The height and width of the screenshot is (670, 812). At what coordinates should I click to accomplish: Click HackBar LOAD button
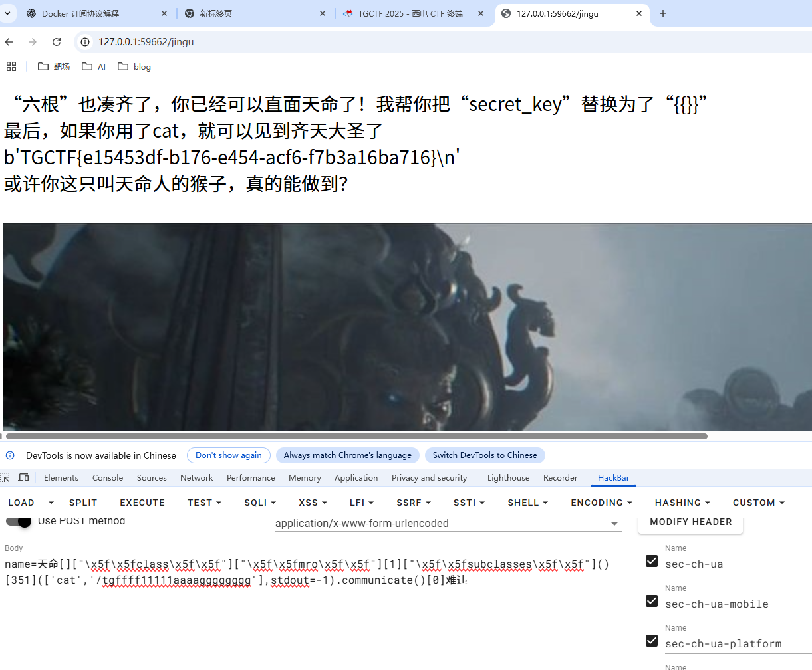[21, 502]
